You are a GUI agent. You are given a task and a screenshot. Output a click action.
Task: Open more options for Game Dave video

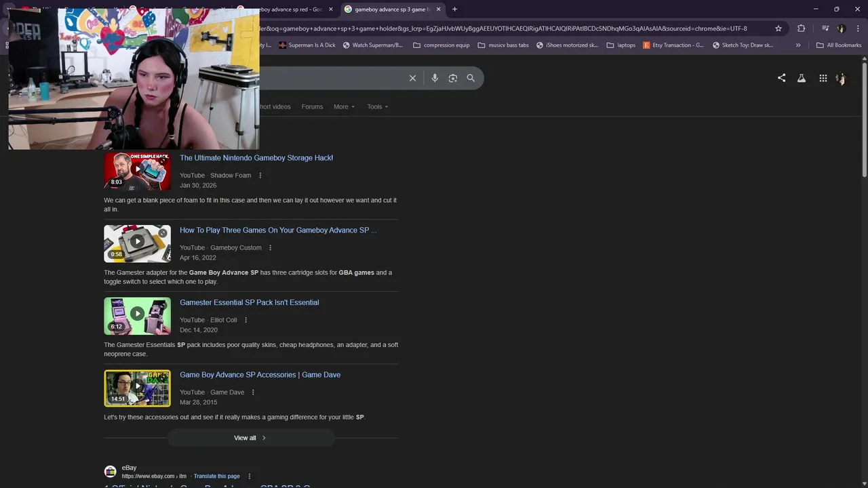tap(253, 392)
